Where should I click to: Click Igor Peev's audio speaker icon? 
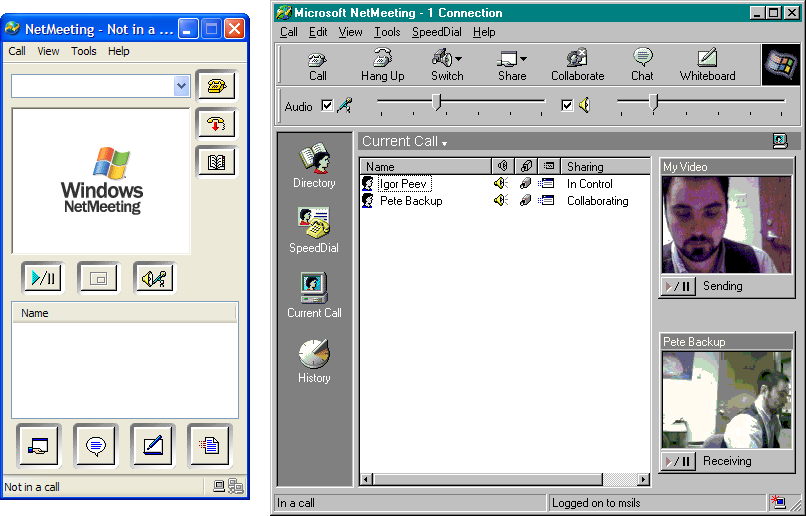[501, 183]
